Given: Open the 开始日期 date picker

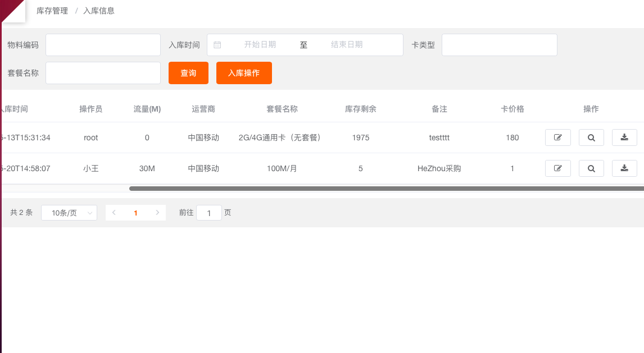Looking at the screenshot, I should [260, 45].
